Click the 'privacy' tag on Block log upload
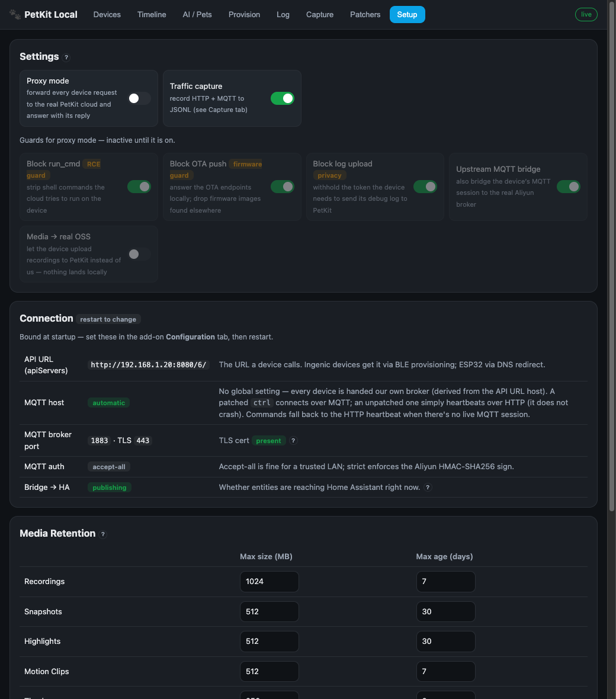Image resolution: width=616 pixels, height=699 pixels. [329, 175]
